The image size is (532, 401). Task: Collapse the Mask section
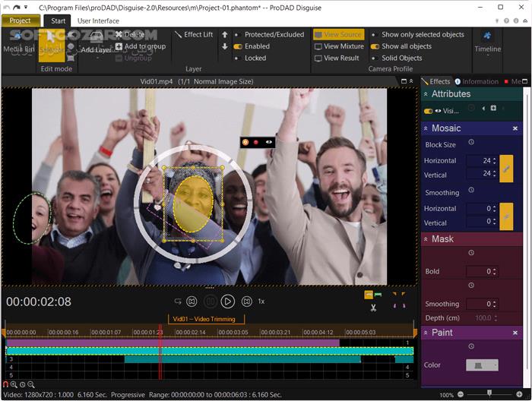click(426, 239)
